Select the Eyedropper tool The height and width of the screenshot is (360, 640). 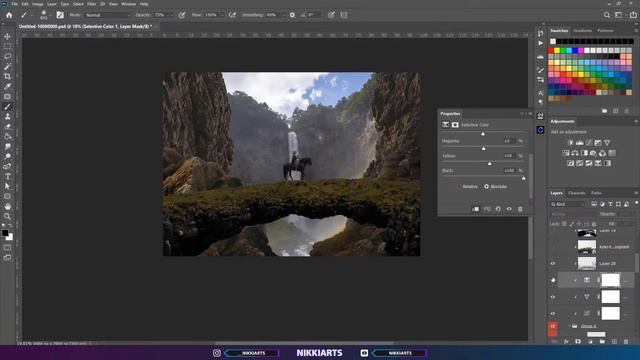pos(7,86)
